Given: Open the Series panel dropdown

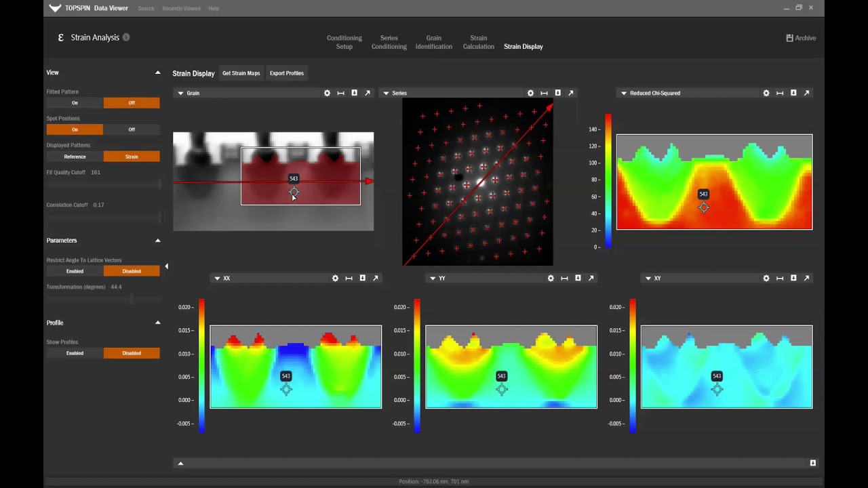Looking at the screenshot, I should coord(386,93).
